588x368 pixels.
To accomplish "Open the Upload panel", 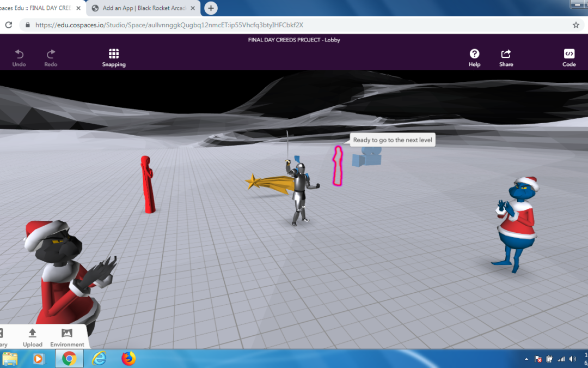I will pyautogui.click(x=33, y=338).
